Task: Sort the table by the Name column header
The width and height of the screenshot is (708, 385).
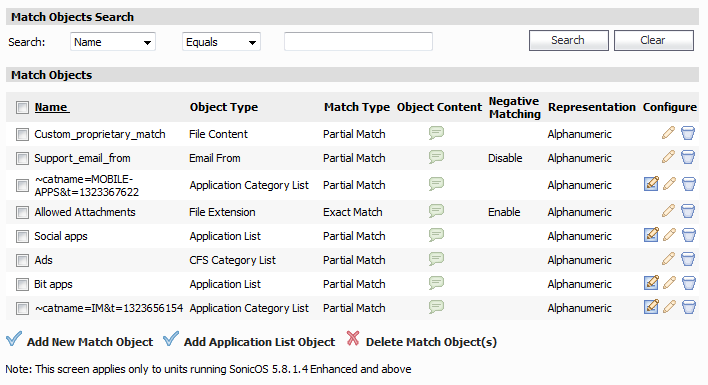Action: pyautogui.click(x=52, y=107)
